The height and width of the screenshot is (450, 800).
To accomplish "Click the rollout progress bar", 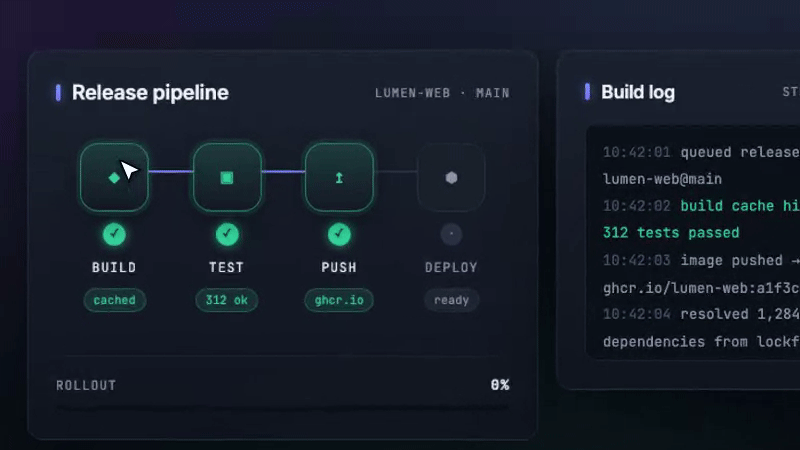I will point(283,408).
